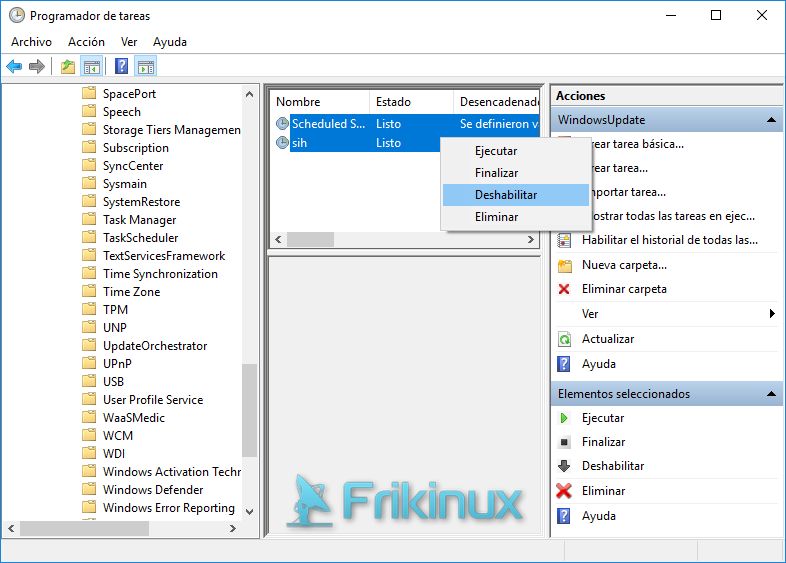The image size is (786, 563).
Task: Select the UpdateOrchestrator folder
Action: click(155, 345)
